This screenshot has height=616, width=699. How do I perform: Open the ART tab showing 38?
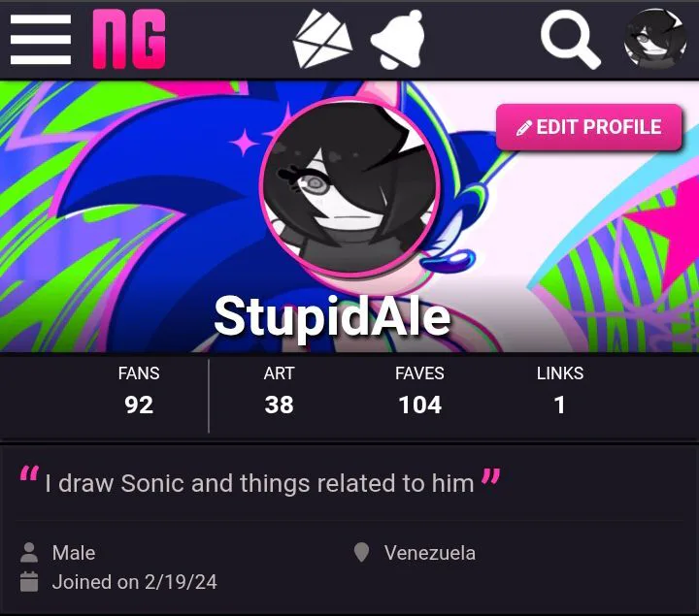279,391
